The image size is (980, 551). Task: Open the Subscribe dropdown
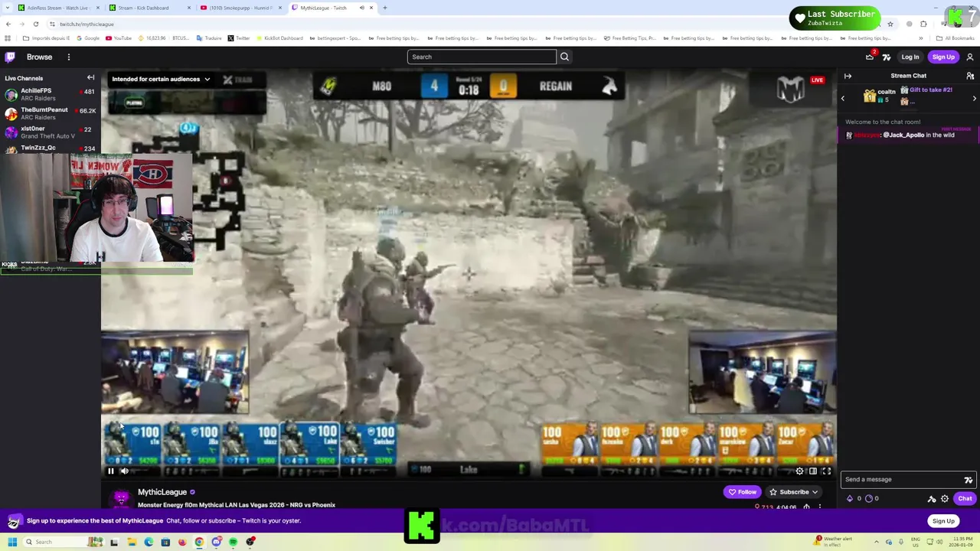pos(794,492)
